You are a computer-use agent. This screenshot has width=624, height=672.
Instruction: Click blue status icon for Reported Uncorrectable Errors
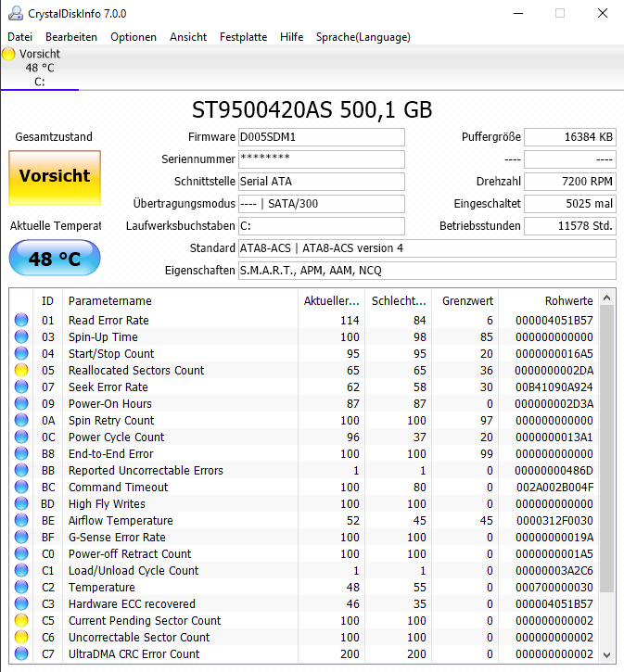click(x=21, y=470)
